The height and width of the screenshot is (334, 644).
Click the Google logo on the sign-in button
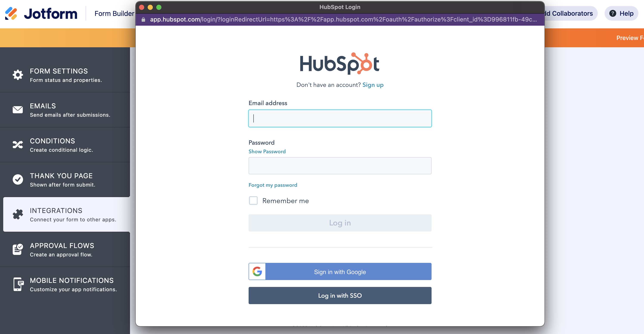pos(257,271)
